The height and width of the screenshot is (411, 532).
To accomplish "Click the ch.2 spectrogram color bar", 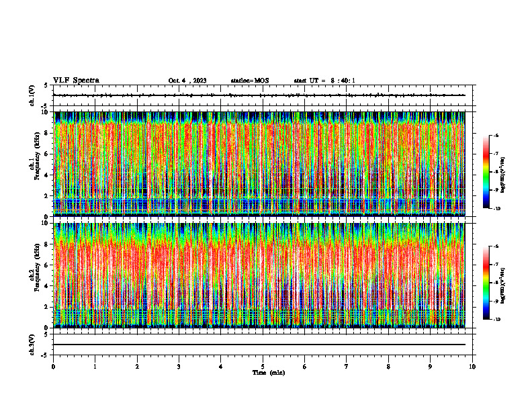I will (x=486, y=283).
